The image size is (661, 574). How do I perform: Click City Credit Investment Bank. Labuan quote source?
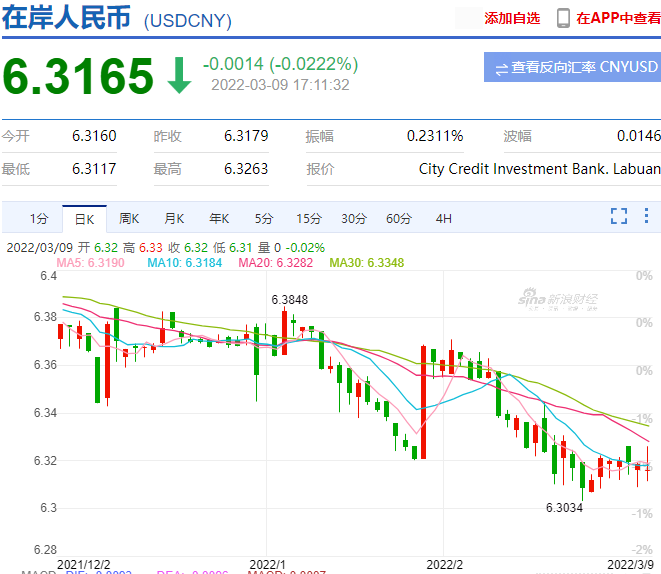click(x=540, y=169)
